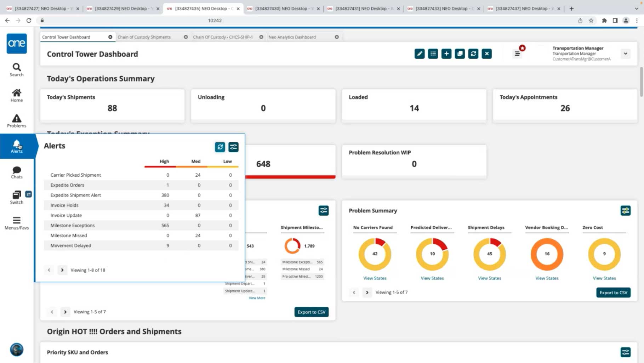Click Export to CSV in Problem Summary

pos(613,293)
